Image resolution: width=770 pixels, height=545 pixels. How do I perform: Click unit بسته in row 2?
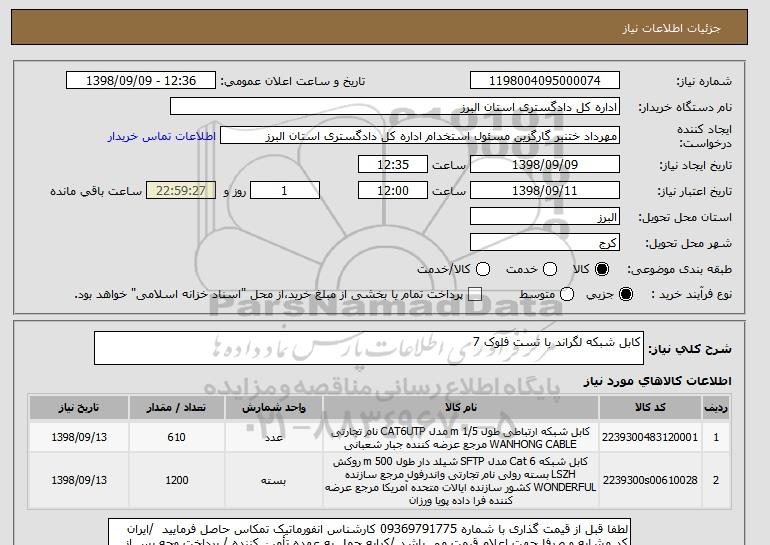(274, 480)
